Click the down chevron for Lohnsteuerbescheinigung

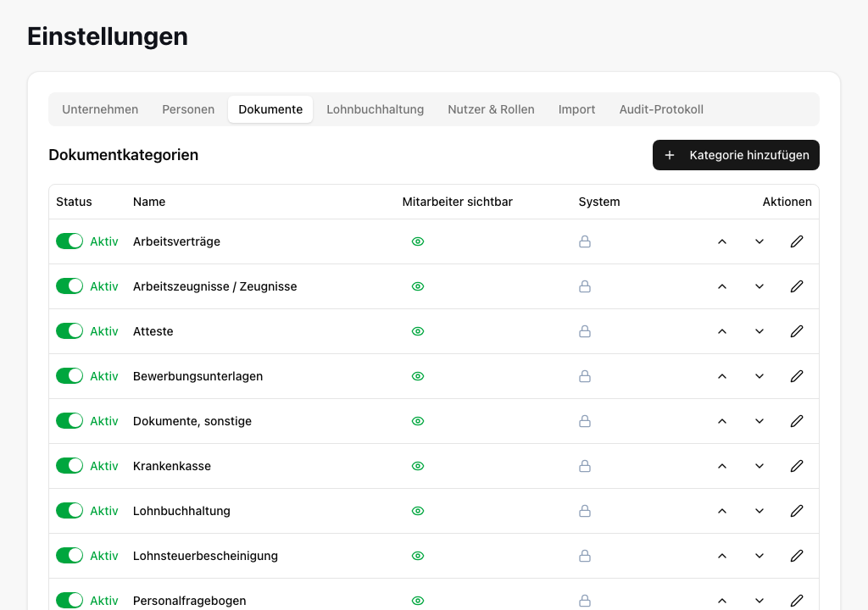coord(759,556)
